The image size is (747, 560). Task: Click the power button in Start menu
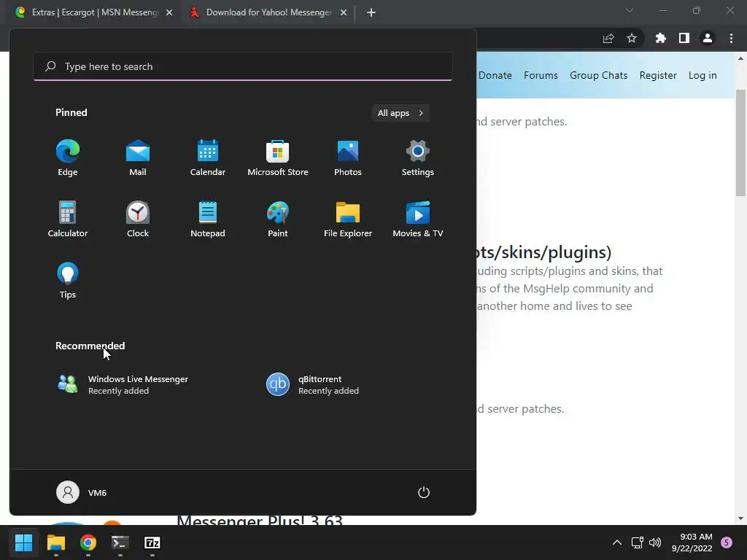(x=424, y=492)
